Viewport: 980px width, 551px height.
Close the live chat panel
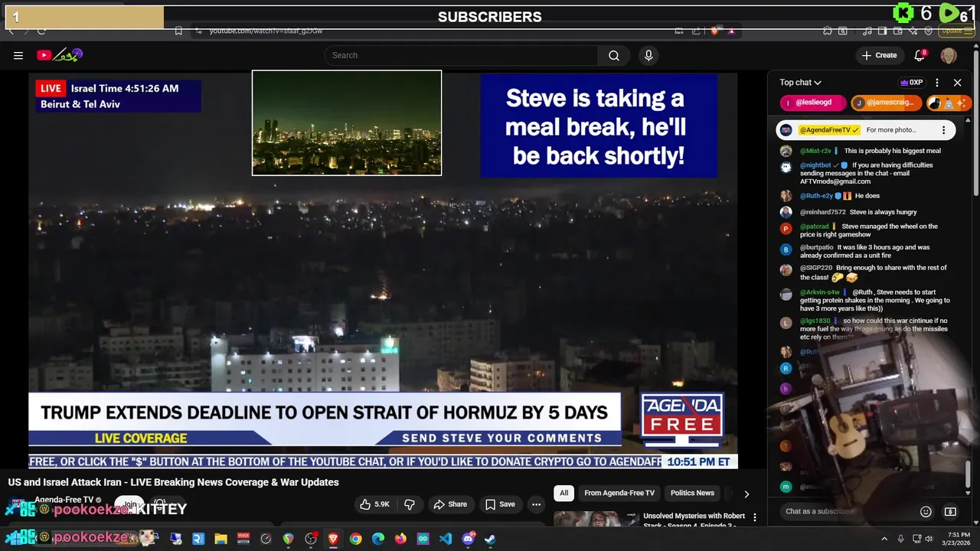957,83
